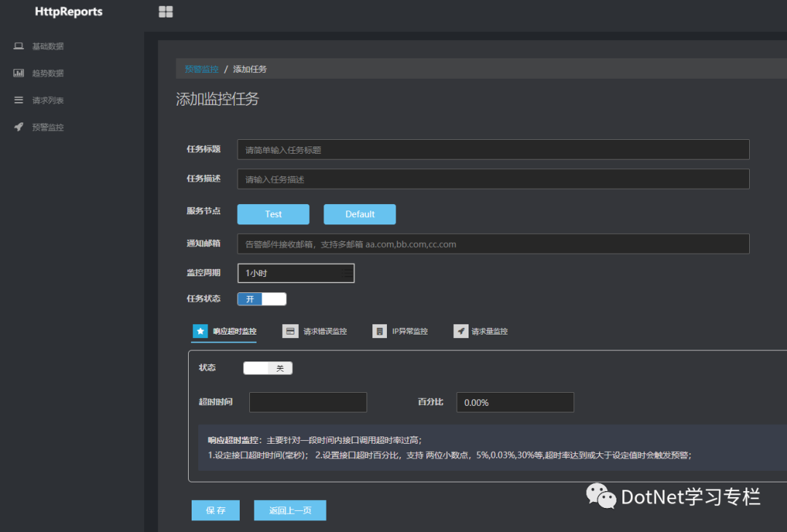Open 预警监控 in the sidebar
Image resolution: width=787 pixels, height=532 pixels.
coord(47,128)
